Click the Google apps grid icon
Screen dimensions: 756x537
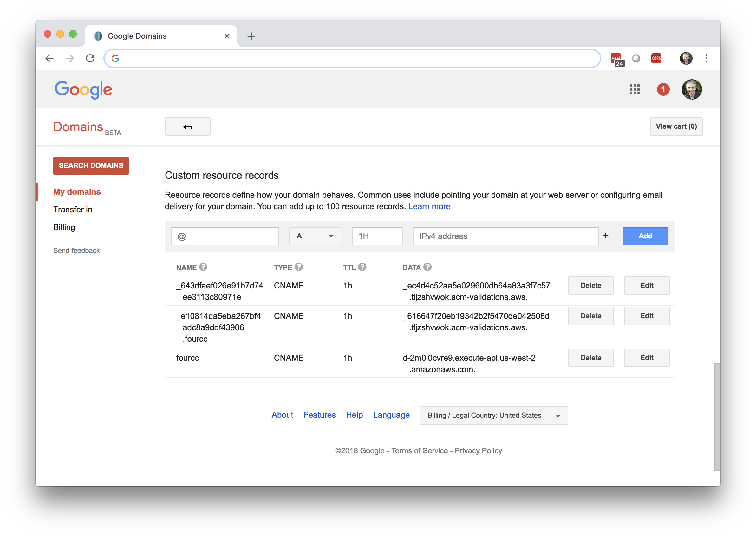click(634, 89)
